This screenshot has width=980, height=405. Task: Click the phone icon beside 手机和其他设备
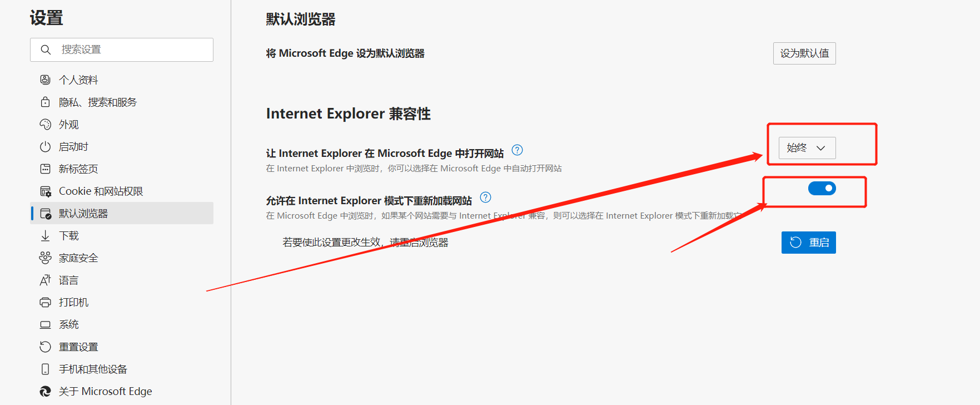tap(45, 369)
